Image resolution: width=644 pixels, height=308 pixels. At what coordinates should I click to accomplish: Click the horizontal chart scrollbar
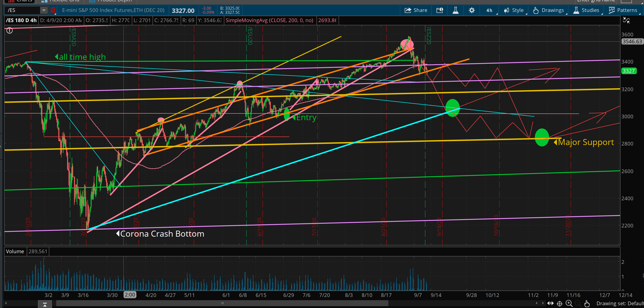[x=222, y=303]
